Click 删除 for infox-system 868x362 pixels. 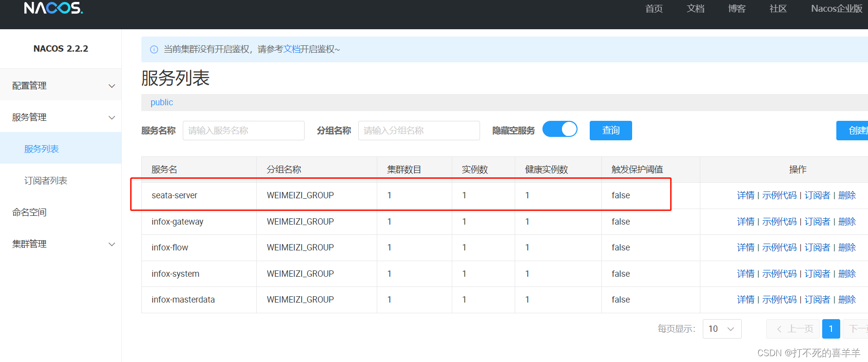tap(847, 274)
